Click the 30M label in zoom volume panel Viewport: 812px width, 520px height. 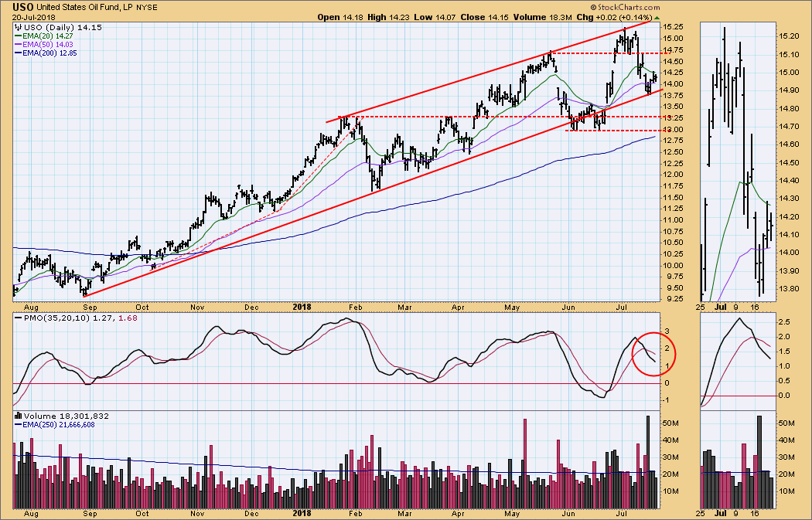point(786,457)
